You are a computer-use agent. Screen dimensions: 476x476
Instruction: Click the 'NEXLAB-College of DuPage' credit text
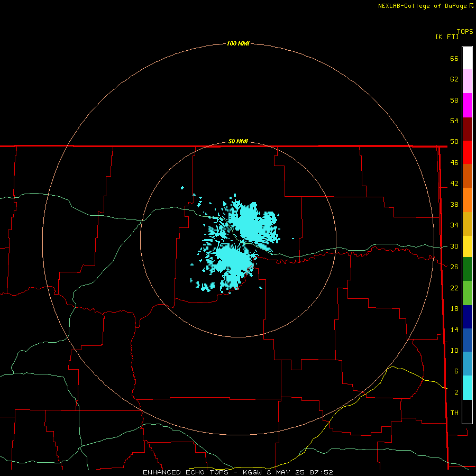coord(423,6)
